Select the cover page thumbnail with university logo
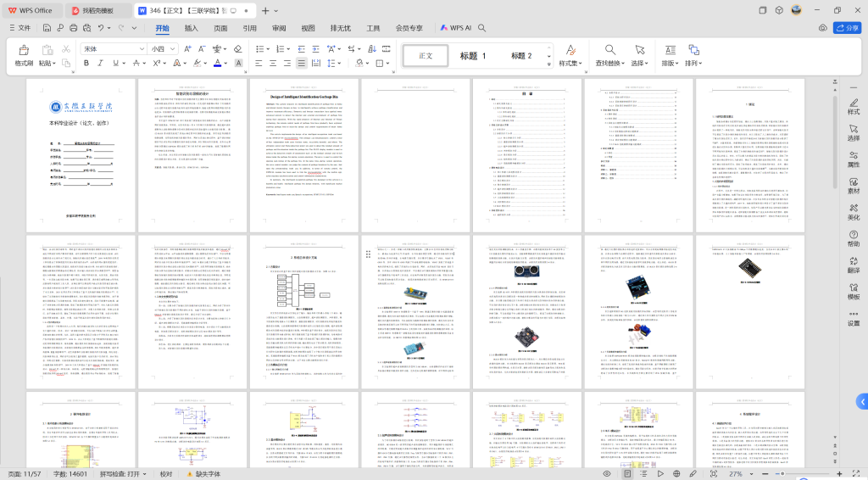868x480 pixels. pyautogui.click(x=81, y=155)
